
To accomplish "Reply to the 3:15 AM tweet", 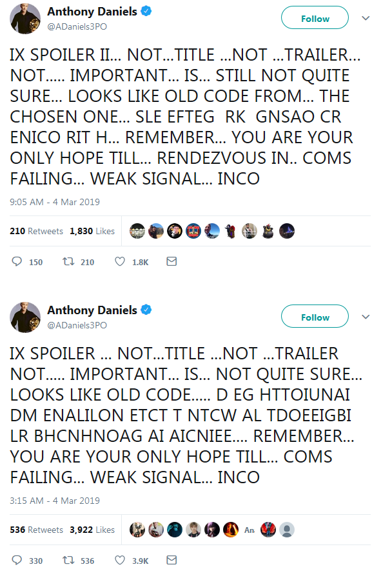I will coord(17,560).
